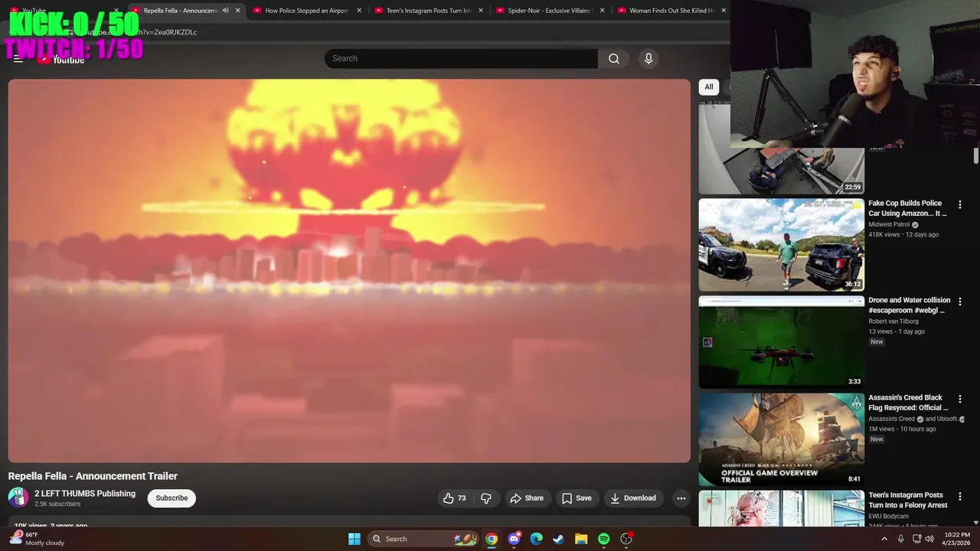This screenshot has width=980, height=551.
Task: Click the Teen's Instagram Posts thumbnail
Action: click(782, 508)
